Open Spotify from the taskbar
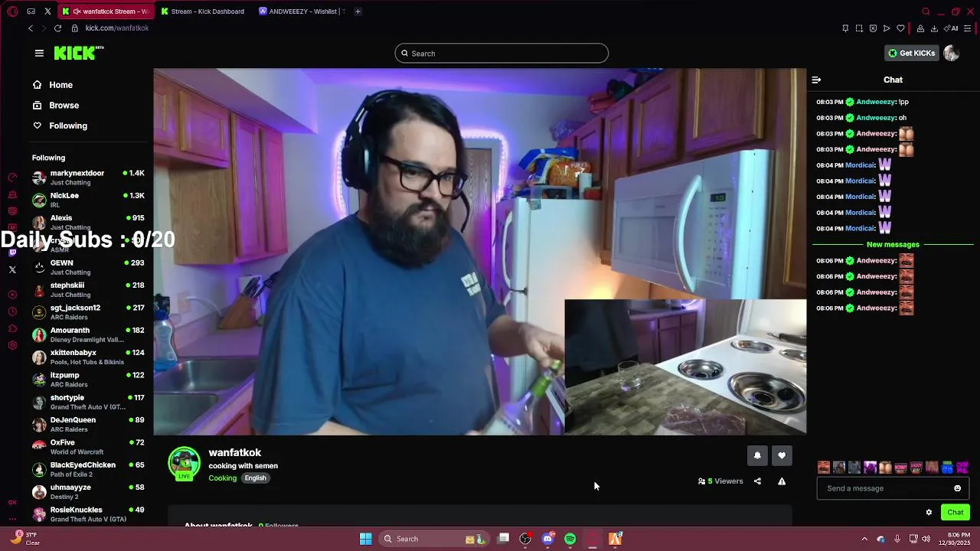This screenshot has width=980, height=551. click(570, 539)
